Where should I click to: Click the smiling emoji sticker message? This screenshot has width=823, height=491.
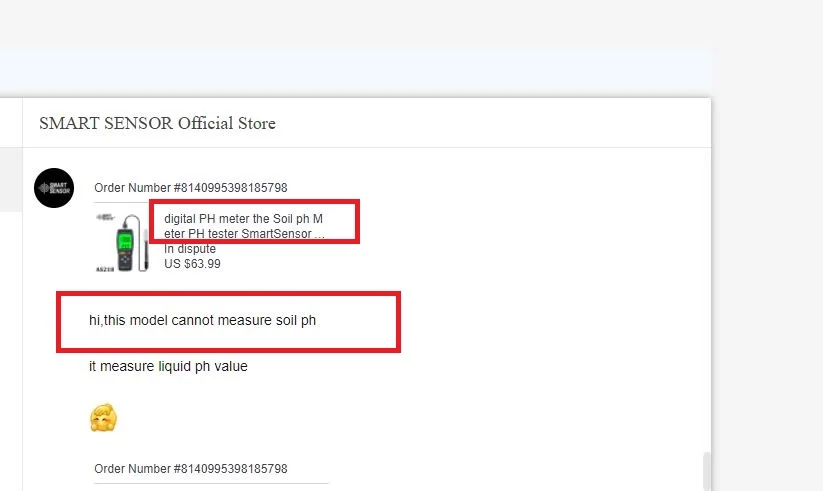coord(103,418)
